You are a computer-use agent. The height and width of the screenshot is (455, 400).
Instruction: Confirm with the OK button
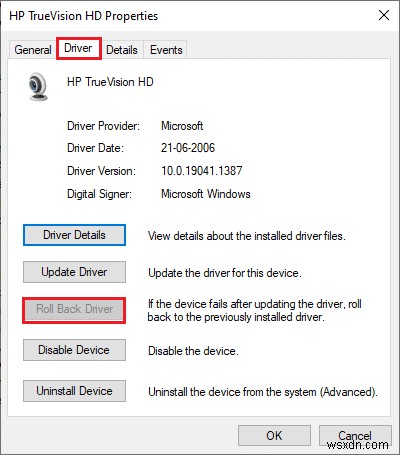tap(274, 435)
